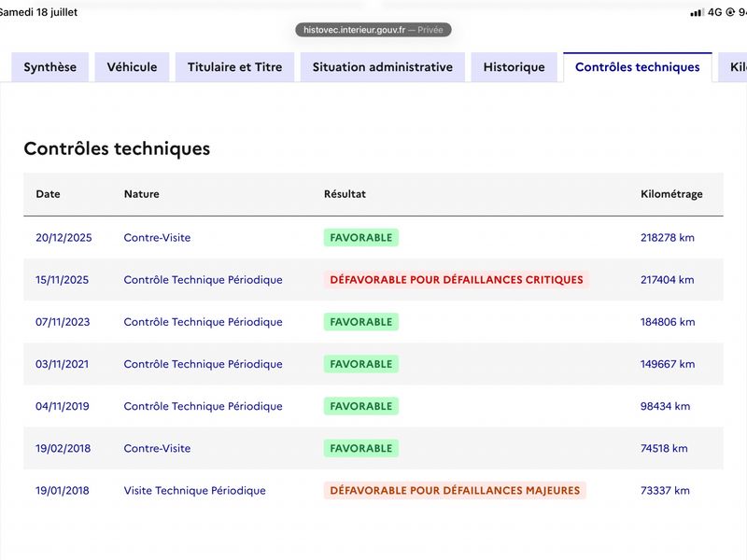This screenshot has width=747, height=560.
Task: Click the FAVORABLE badge for 03/11/2021
Action: point(361,364)
